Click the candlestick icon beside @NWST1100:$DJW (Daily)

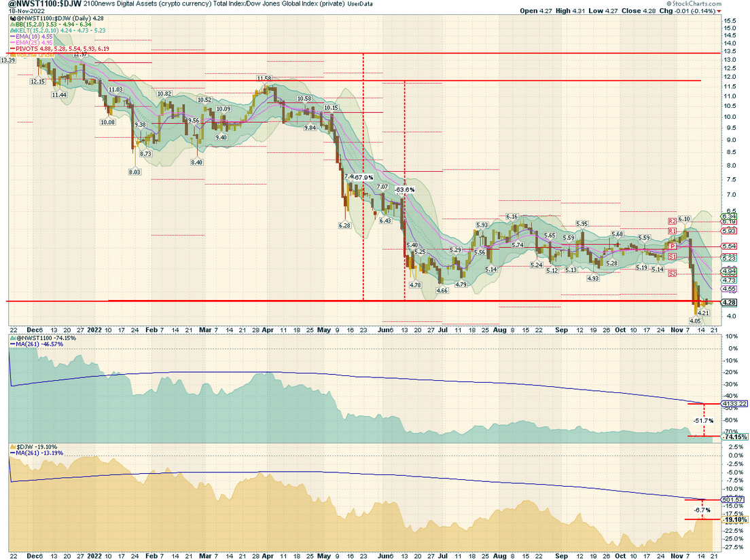coord(12,18)
